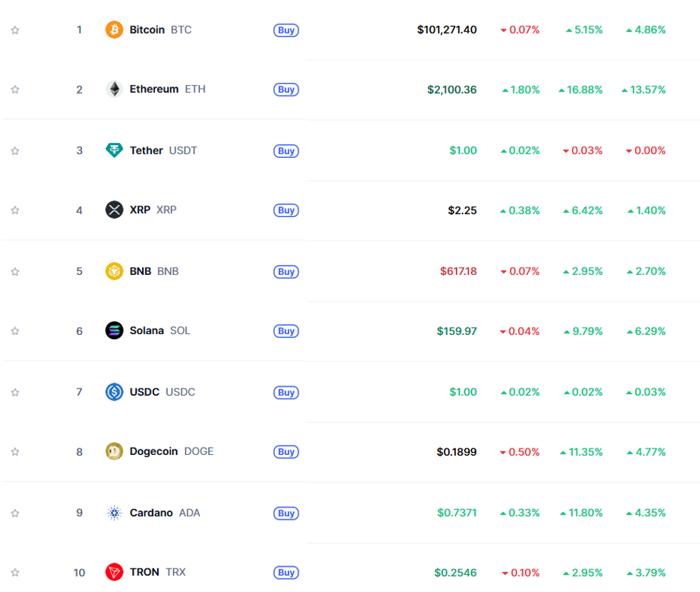The width and height of the screenshot is (700, 592).
Task: Click the Tether logo icon
Action: (114, 151)
